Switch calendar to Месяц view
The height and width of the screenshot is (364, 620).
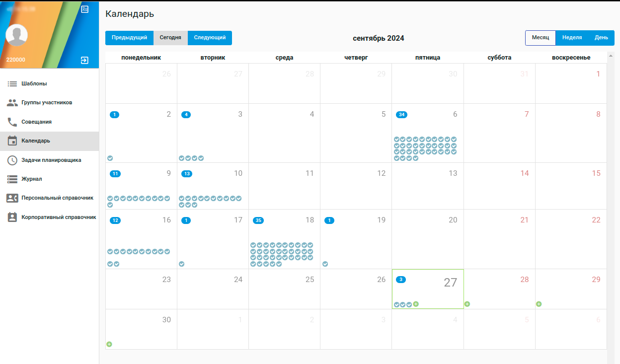[540, 38]
